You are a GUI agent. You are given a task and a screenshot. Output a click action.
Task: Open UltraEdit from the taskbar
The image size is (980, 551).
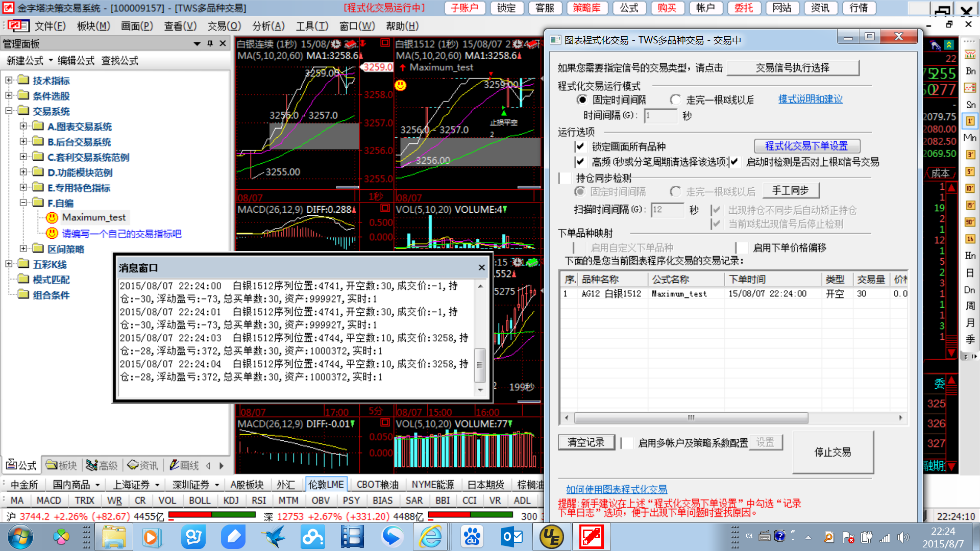click(551, 537)
